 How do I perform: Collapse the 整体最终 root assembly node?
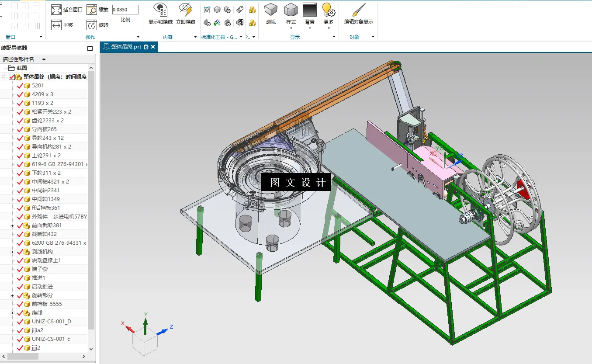coord(4,77)
